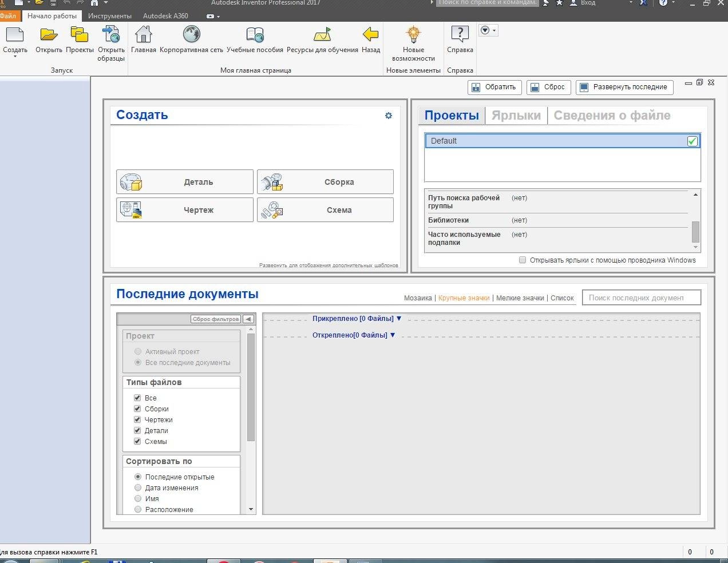Open the gear settings in Создать panel
Viewport: 728px width, 563px height.
click(389, 116)
